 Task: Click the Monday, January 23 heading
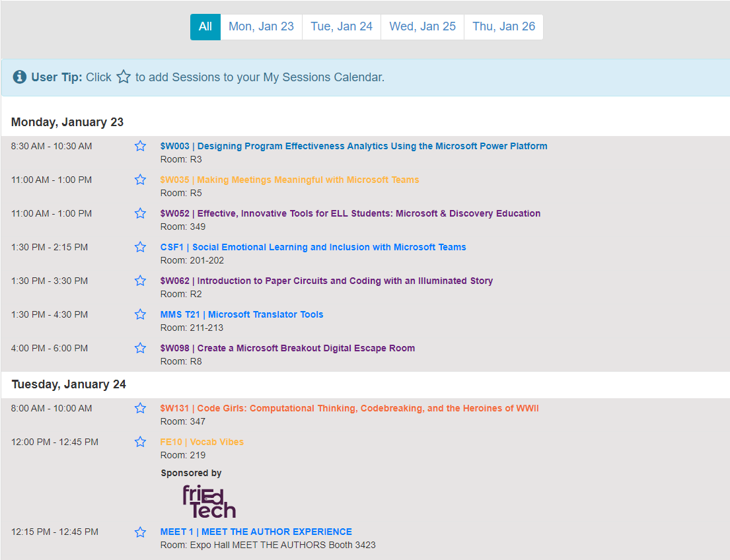click(67, 122)
